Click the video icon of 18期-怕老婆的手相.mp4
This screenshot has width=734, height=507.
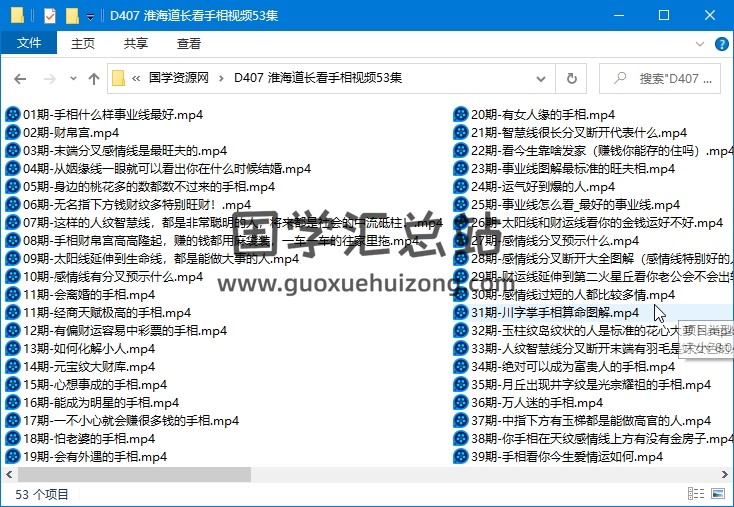(x=13, y=439)
